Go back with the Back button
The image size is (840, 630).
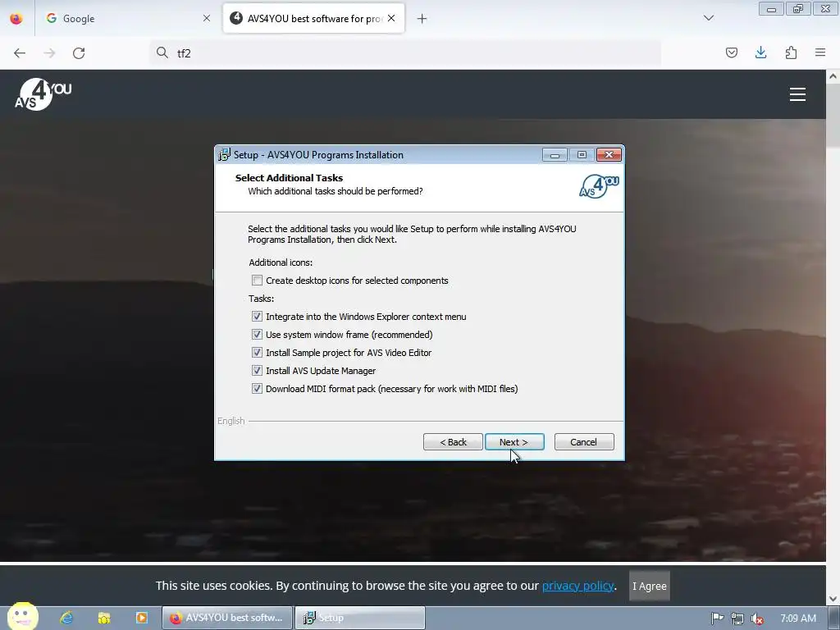coord(453,442)
